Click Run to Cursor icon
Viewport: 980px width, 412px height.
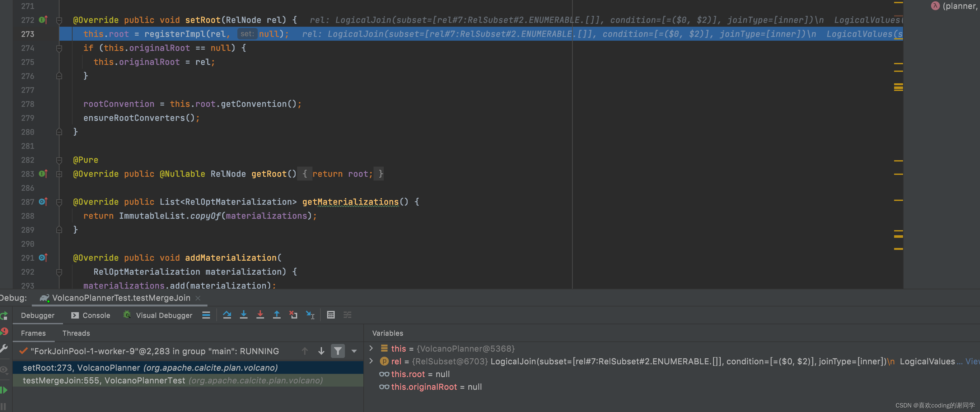tap(310, 315)
